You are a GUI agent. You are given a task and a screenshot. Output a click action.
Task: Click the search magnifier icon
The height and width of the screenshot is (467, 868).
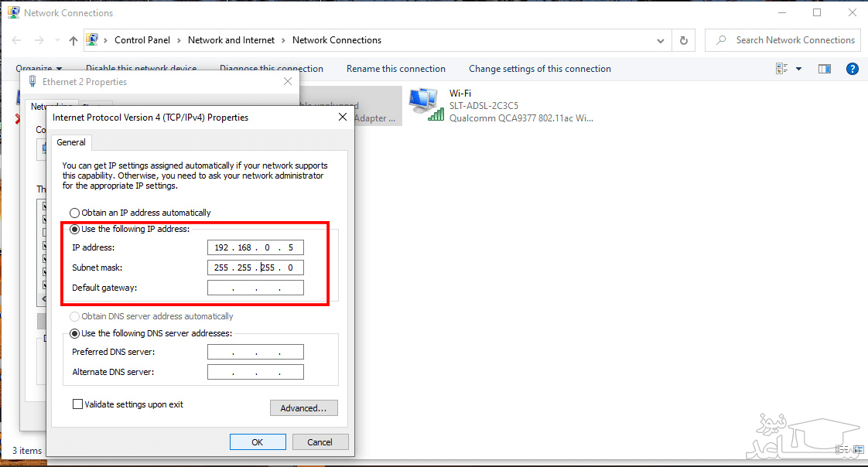click(721, 40)
